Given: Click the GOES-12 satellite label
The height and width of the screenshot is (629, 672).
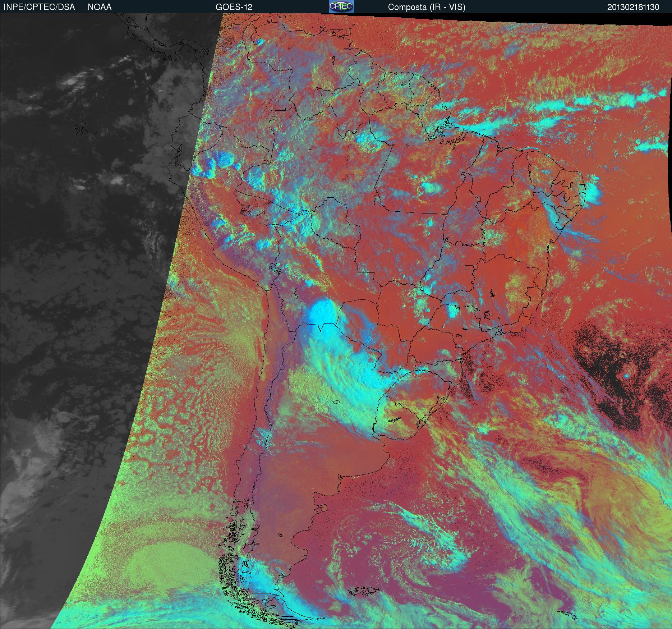Looking at the screenshot, I should pos(234,7).
